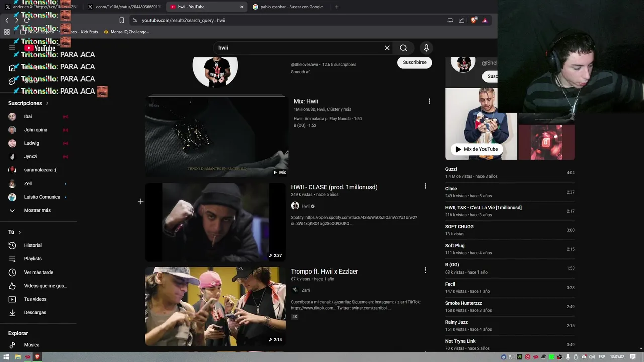Open Discord icon in system tray
This screenshot has height=362, width=644.
[x=584, y=357]
